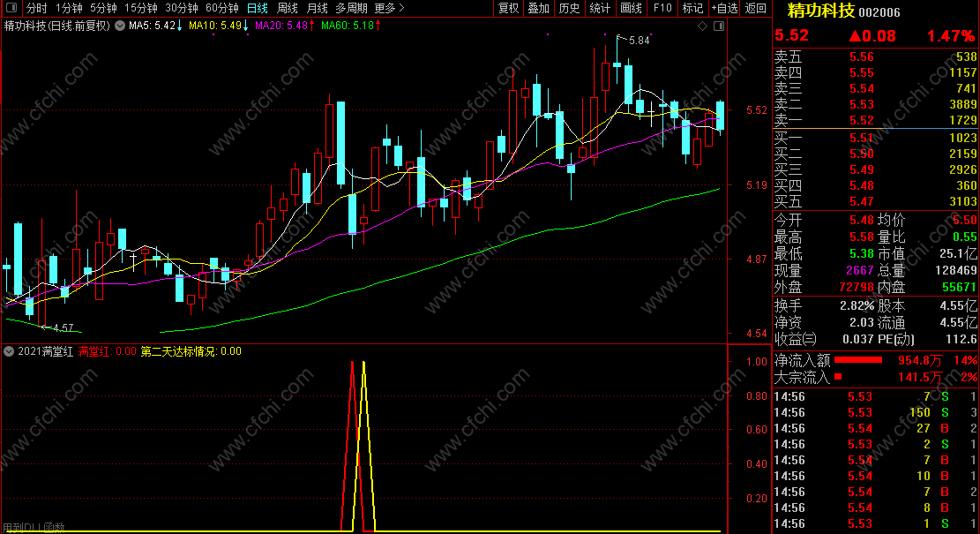Click the 净流入额 red bar
The width and height of the screenshot is (980, 534).
pyautogui.click(x=858, y=360)
